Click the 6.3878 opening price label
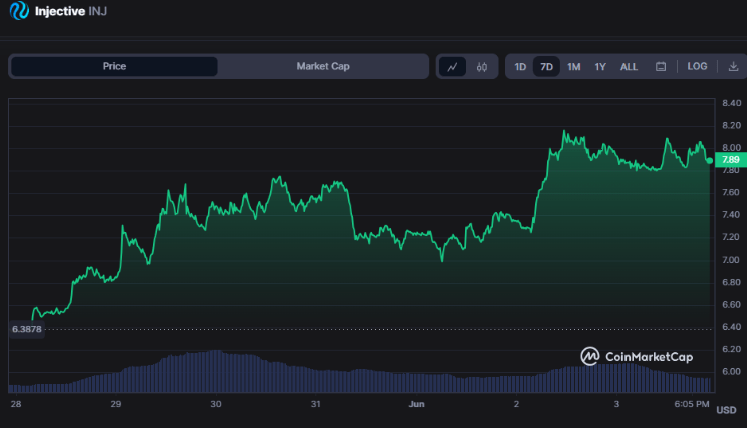 (27, 329)
